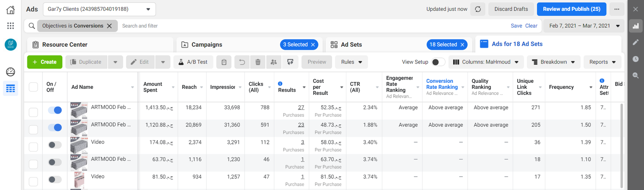
Task: Open the Columns: MaHmoud dropdown
Action: coord(486,62)
